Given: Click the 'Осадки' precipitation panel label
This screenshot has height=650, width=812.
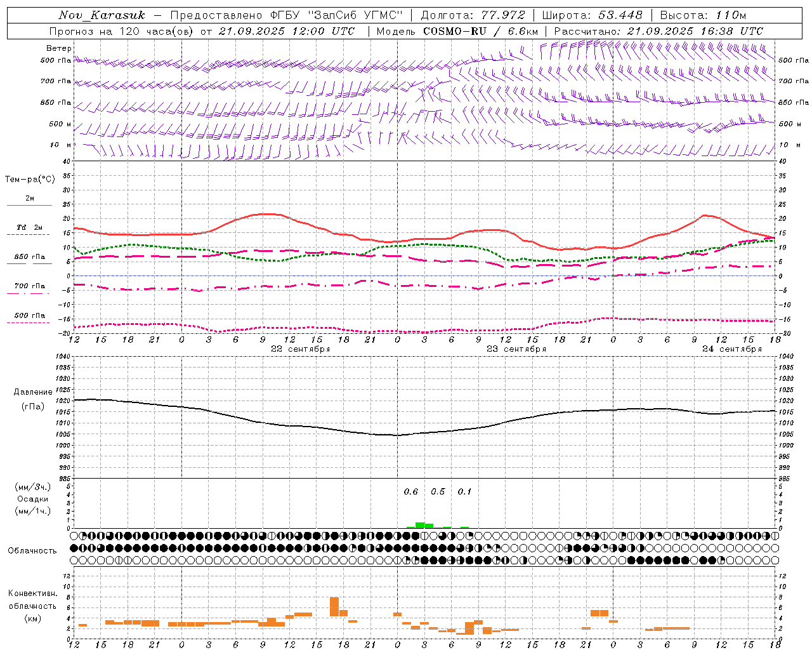Looking at the screenshot, I should [33, 499].
